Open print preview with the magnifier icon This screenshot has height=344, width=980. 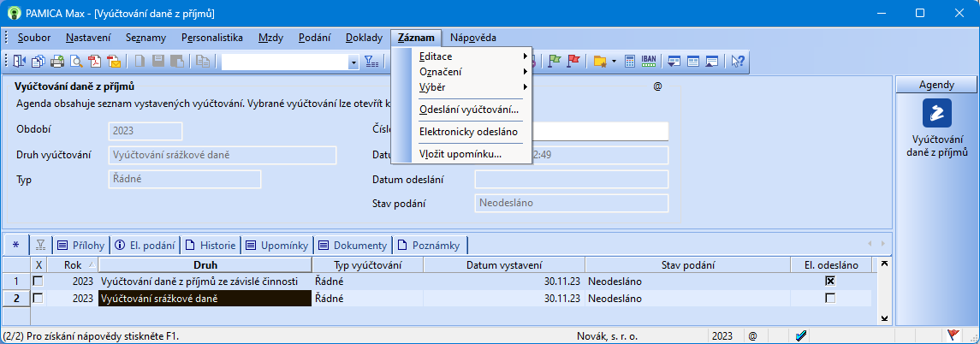[75, 61]
